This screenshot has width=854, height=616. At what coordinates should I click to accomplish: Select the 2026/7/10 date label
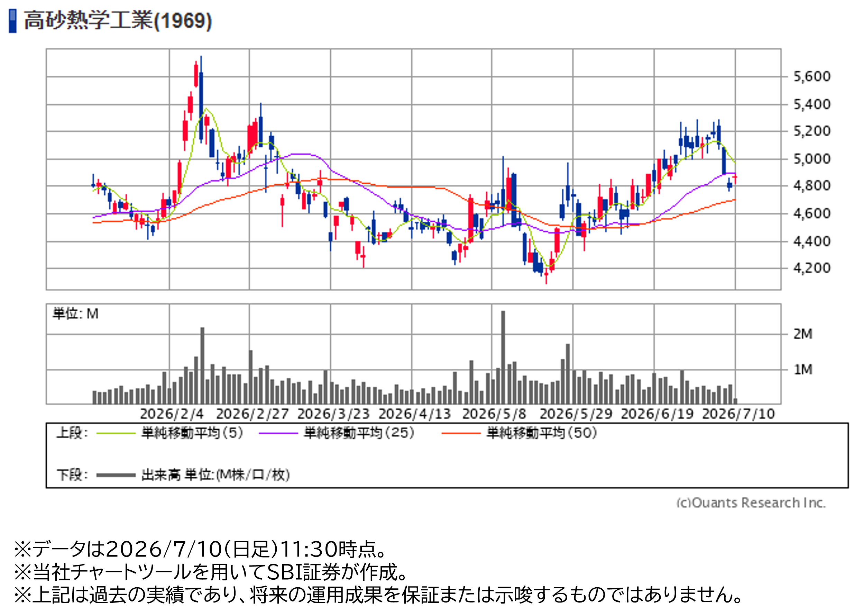(x=738, y=414)
